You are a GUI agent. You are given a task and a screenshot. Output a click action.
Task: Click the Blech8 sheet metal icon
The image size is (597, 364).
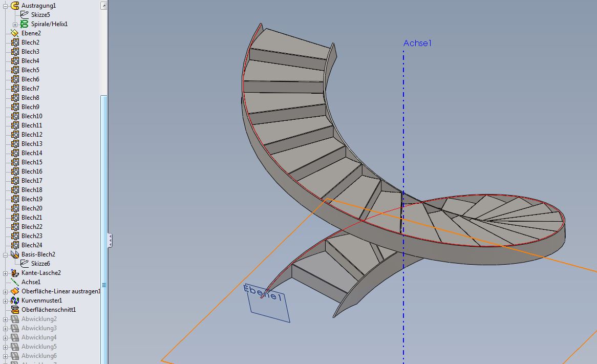[15, 97]
